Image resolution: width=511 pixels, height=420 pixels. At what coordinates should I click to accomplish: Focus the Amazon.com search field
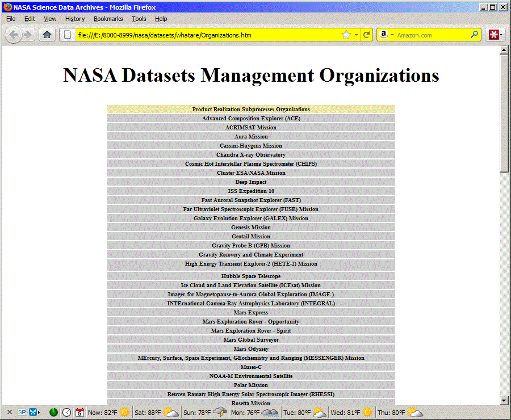[x=432, y=35]
